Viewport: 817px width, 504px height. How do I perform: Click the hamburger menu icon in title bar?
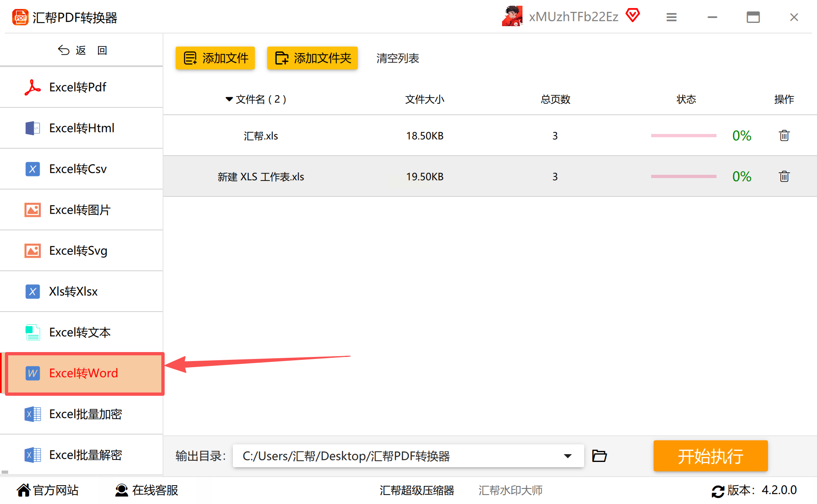(672, 17)
